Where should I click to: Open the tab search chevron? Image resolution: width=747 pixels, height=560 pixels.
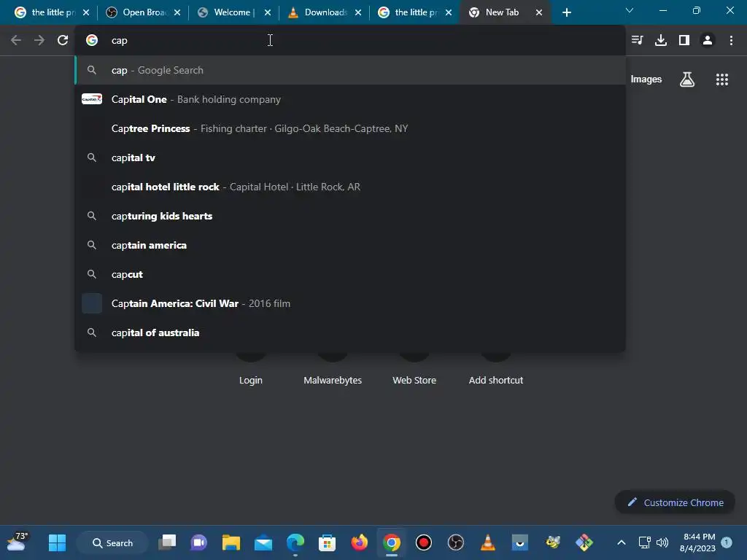(x=630, y=10)
